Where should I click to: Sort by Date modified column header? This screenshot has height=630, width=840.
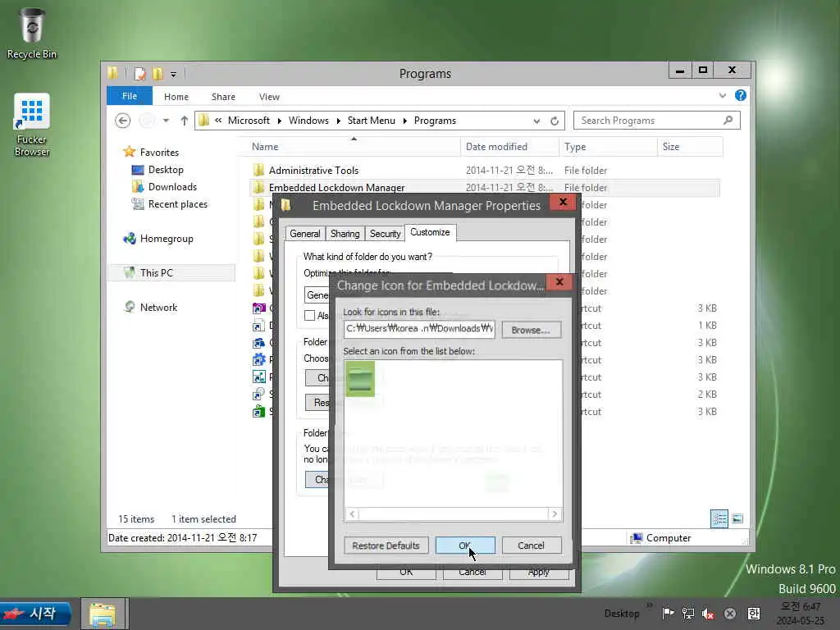pyautogui.click(x=509, y=147)
